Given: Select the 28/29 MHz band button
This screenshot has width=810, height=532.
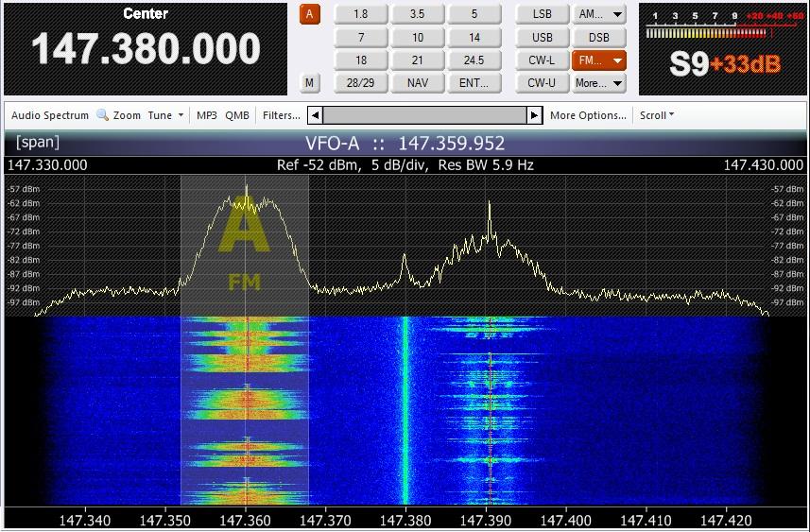Looking at the screenshot, I should point(361,82).
